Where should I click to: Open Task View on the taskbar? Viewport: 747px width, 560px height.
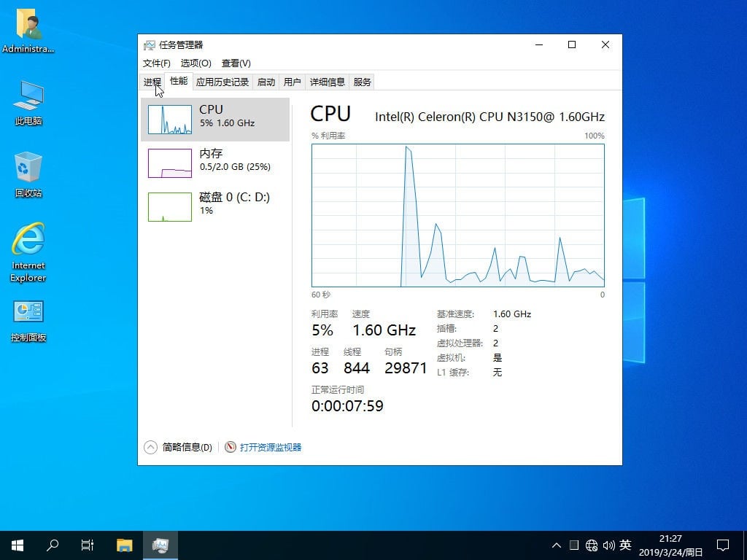[x=88, y=545]
